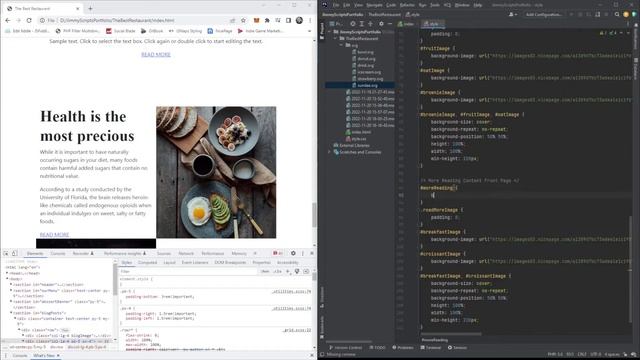Collapse the svg folder in project tree
This screenshot has height=360, width=640.
click(x=341, y=45)
